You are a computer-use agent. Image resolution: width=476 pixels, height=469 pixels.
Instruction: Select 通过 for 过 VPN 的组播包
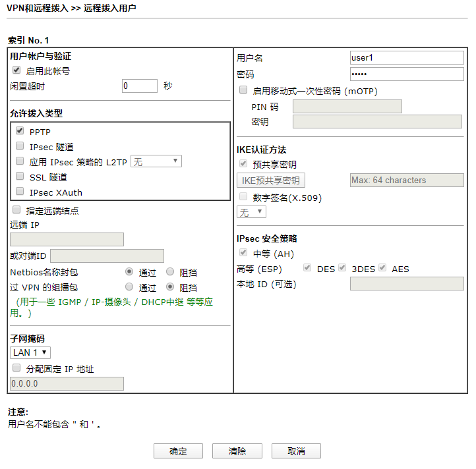129,287
